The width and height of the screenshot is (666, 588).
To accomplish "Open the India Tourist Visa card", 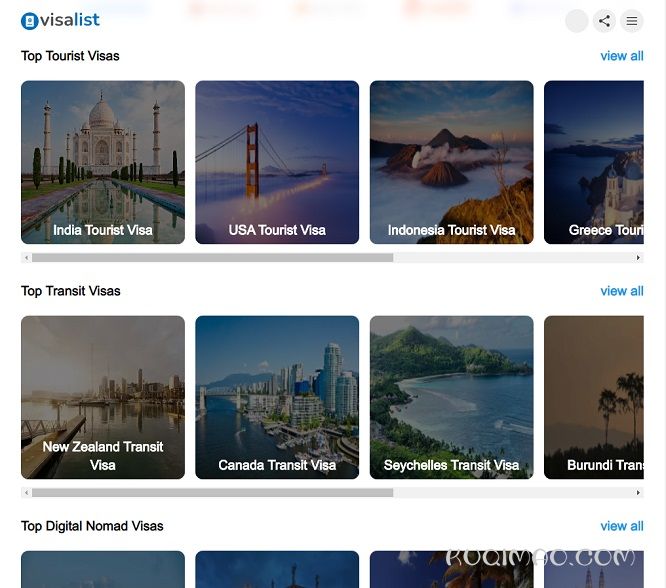I will tap(103, 162).
